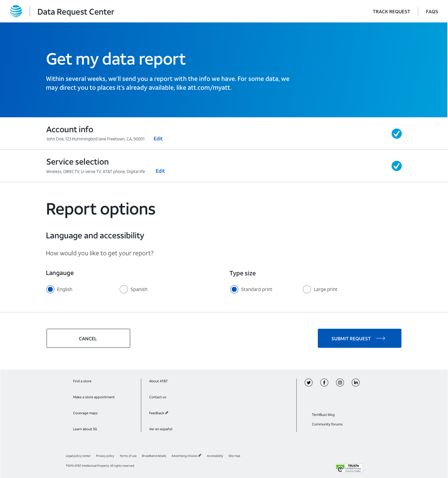Viewport: 448px width, 478px height.
Task: Open Accessibility footer link
Action: (215, 456)
